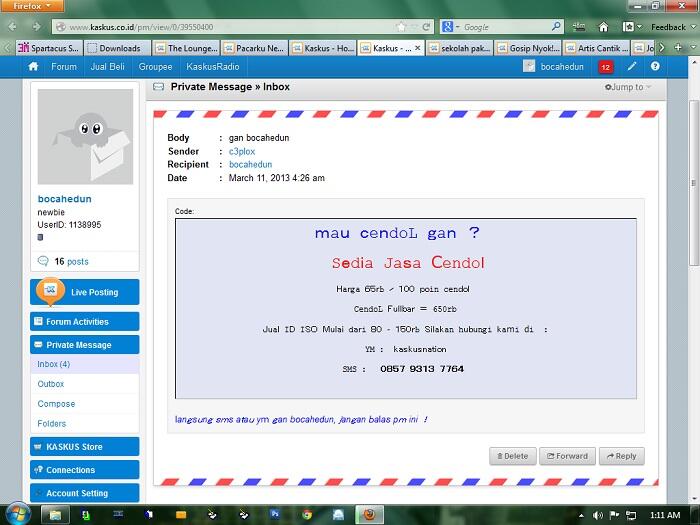700x525 pixels.
Task: Switch to Gosip Nyok tab
Action: [527, 48]
